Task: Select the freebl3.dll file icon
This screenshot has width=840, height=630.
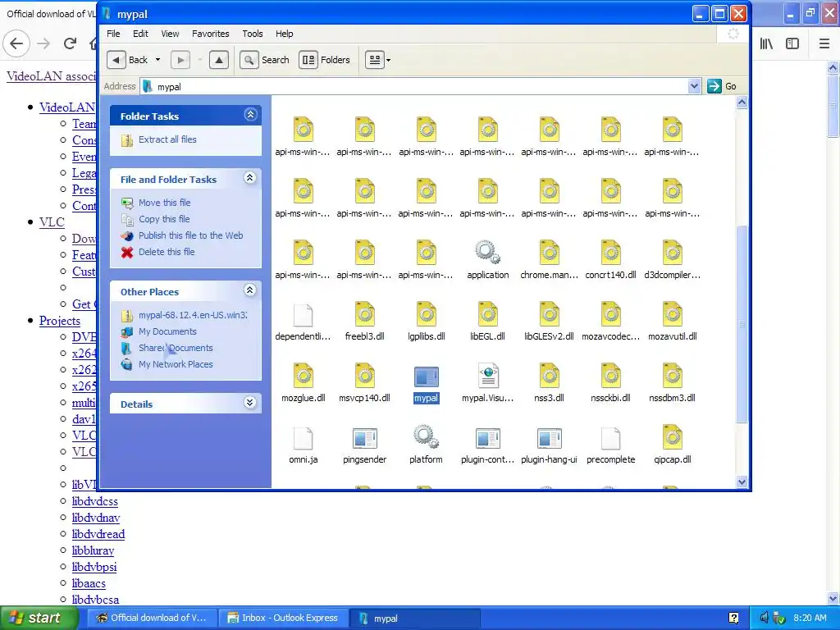Action: (365, 314)
